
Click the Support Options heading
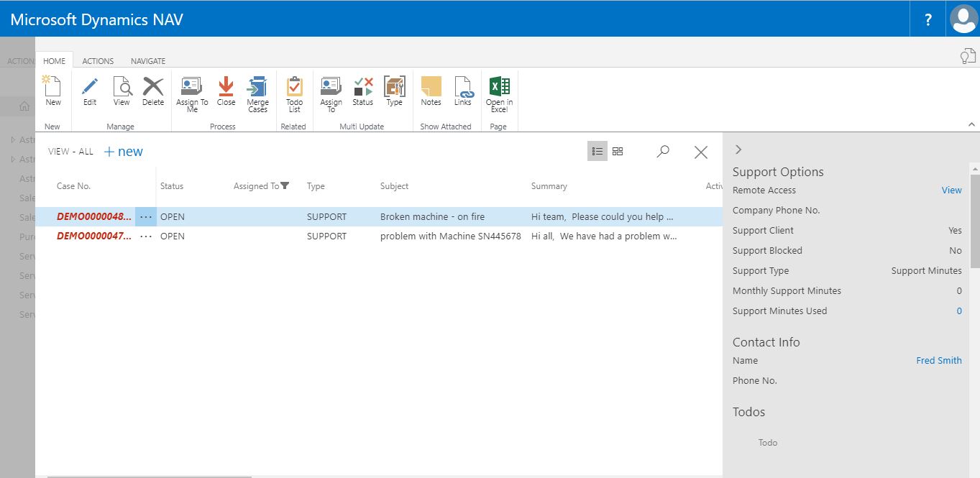coord(778,172)
